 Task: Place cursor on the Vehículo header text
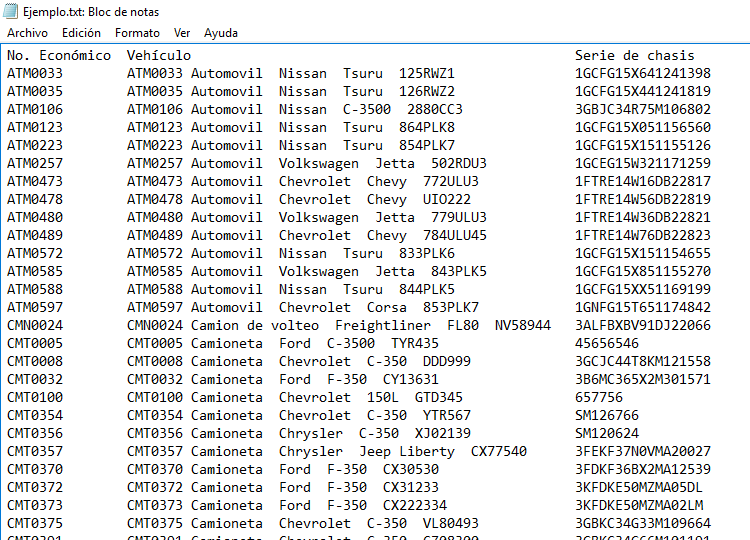tap(158, 55)
